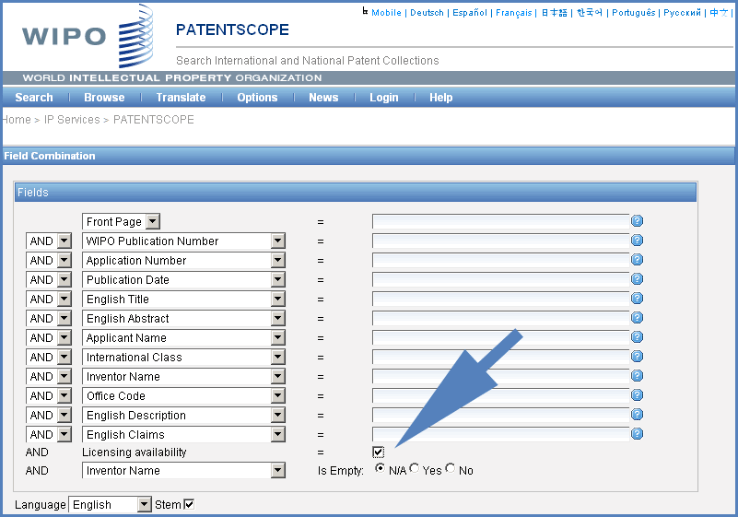Click the English Title search input field
Image resolution: width=738 pixels, height=517 pixels.
[x=500, y=299]
